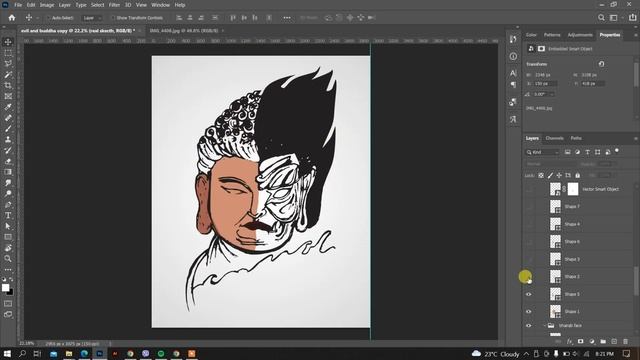This screenshot has width=640, height=360.
Task: Open the three-dots align options menu
Action: [287, 18]
